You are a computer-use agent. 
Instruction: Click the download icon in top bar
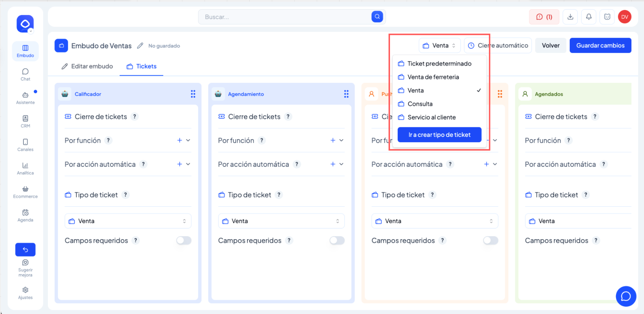coord(570,17)
